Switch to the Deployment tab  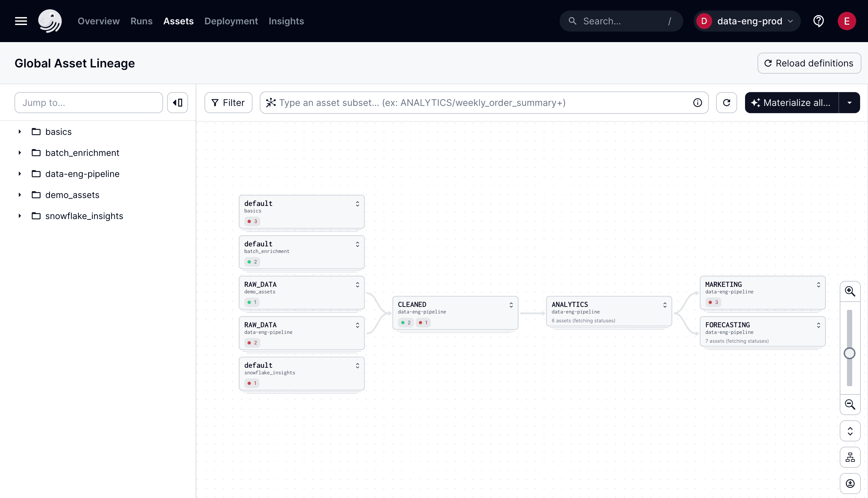231,21
